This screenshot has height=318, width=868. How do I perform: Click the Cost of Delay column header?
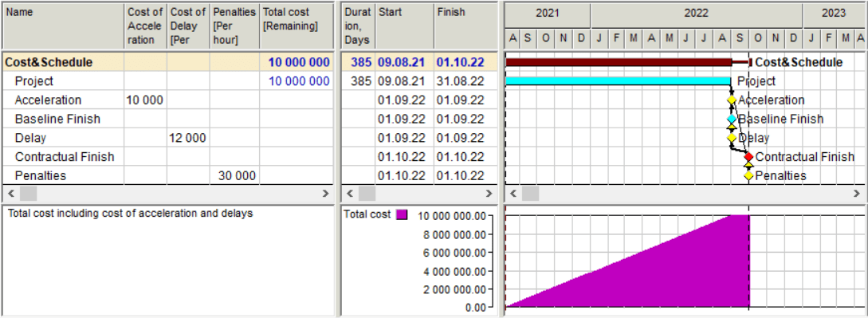(x=188, y=26)
